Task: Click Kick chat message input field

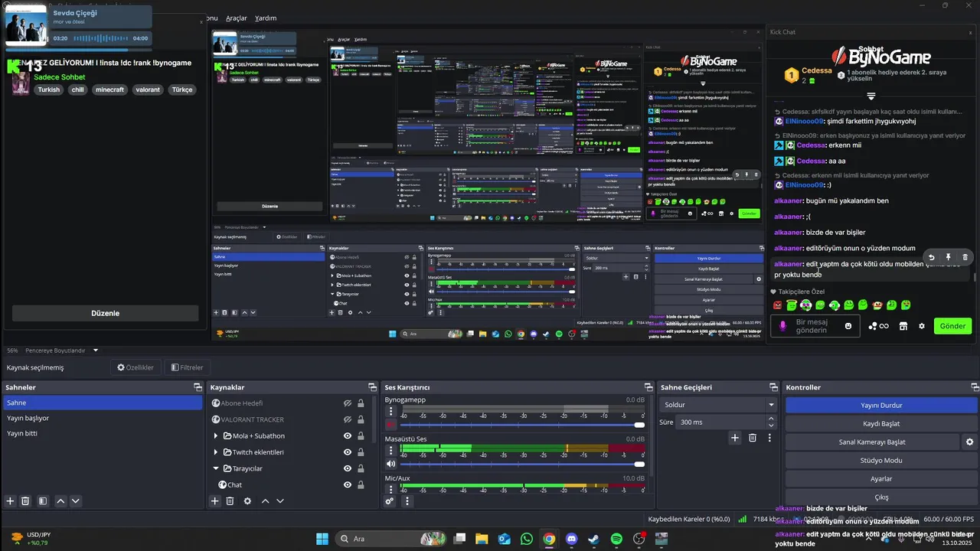Action: tap(815, 326)
